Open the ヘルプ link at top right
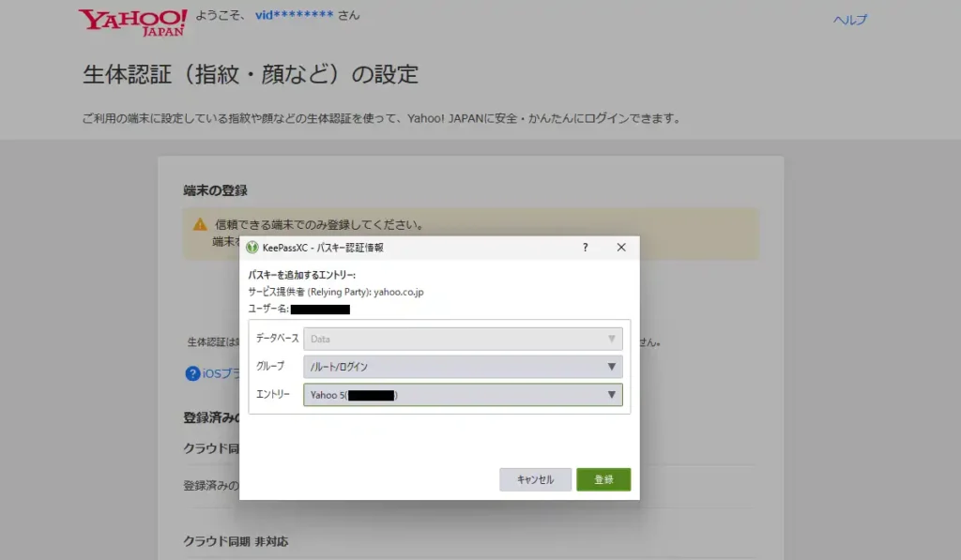Image resolution: width=961 pixels, height=560 pixels. coord(849,20)
